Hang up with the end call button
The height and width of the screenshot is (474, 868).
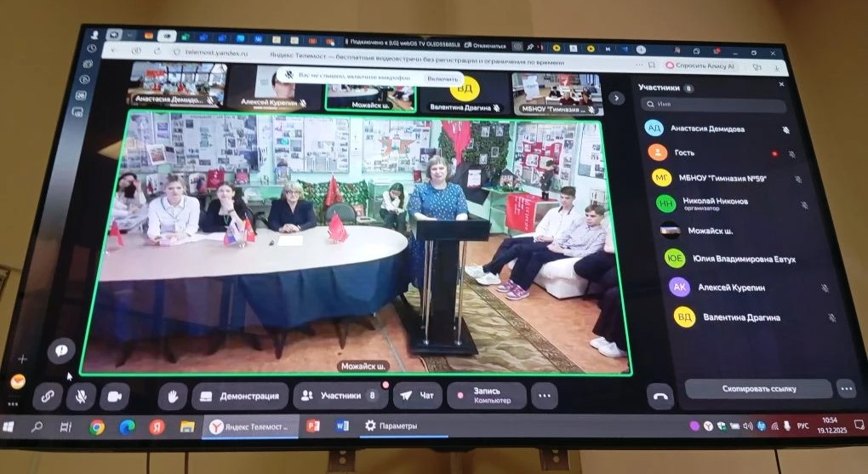(x=659, y=395)
